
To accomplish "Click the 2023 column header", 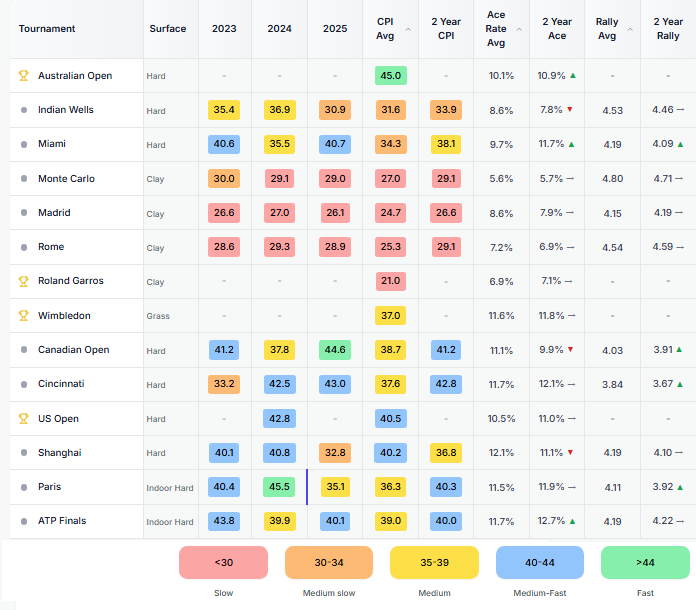I will tap(224, 28).
